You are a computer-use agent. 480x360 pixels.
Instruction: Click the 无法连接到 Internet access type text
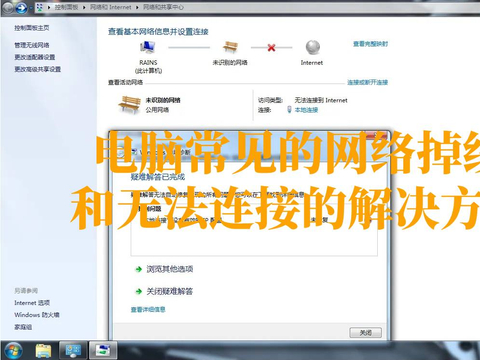(x=321, y=100)
